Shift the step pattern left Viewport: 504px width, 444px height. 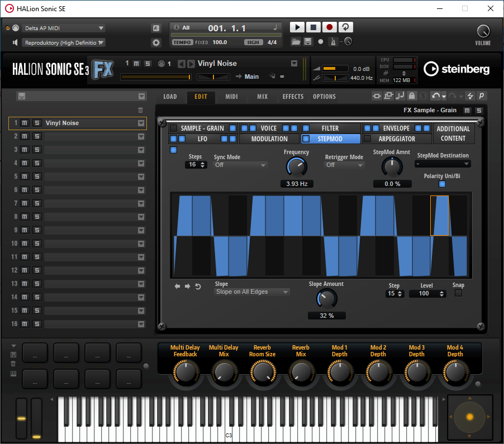click(177, 286)
